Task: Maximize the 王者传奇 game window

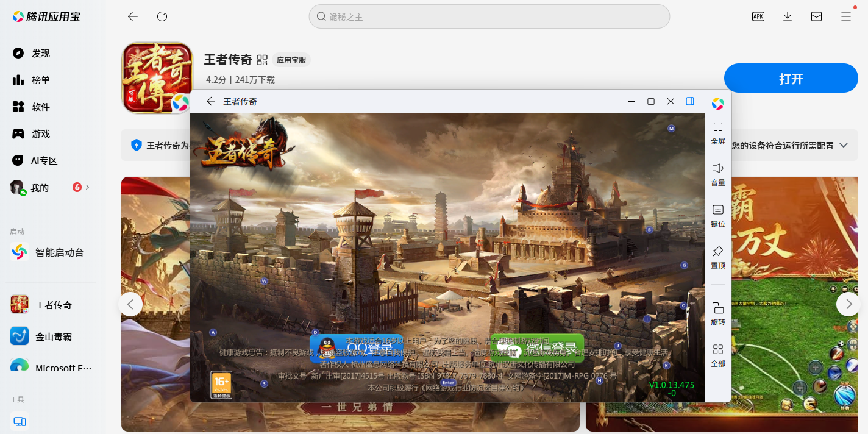Action: point(651,101)
